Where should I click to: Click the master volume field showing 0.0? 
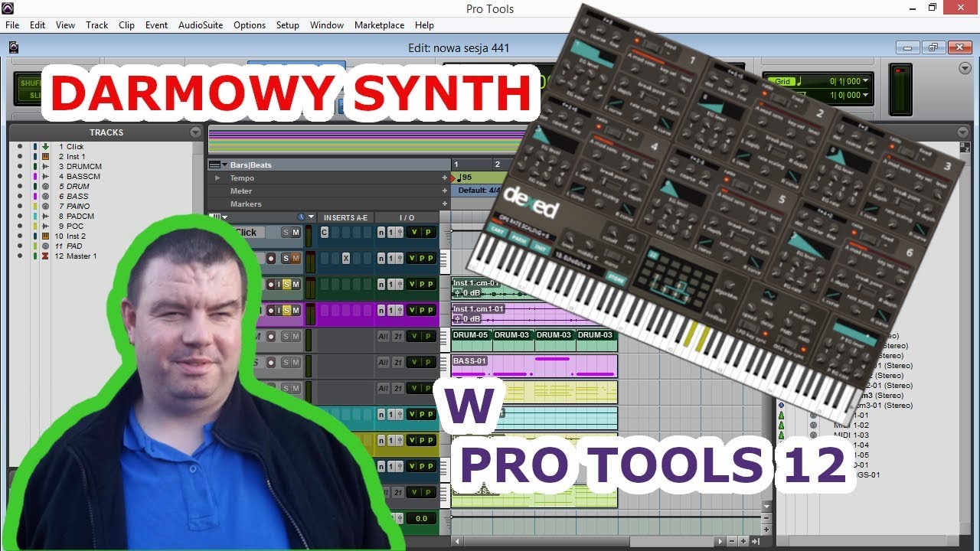tap(421, 518)
